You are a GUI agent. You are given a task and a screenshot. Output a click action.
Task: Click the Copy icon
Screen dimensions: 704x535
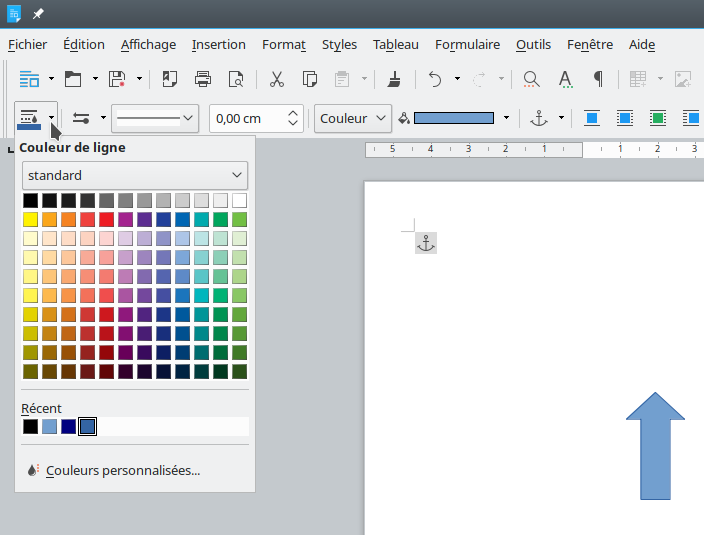(x=309, y=78)
